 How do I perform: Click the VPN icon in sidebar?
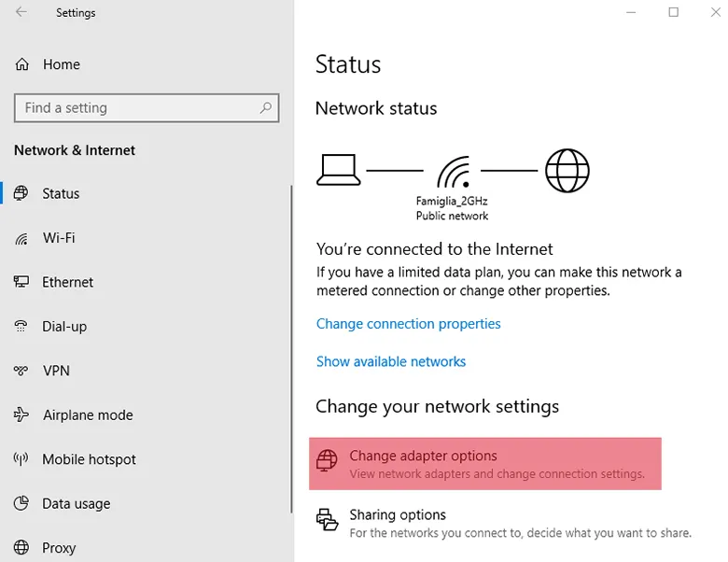click(21, 371)
